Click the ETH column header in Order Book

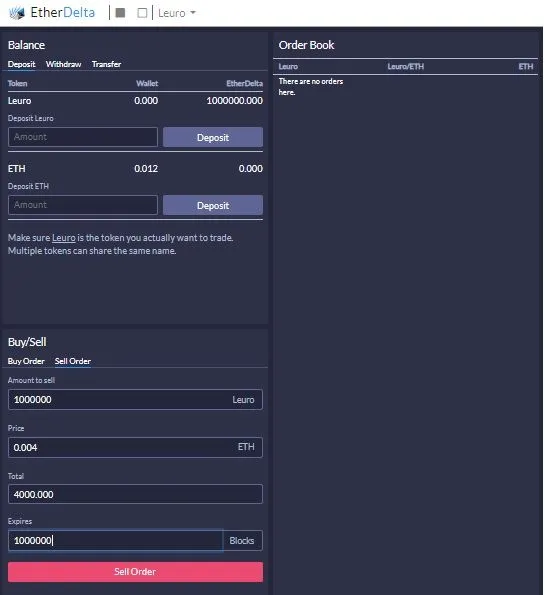coord(526,67)
